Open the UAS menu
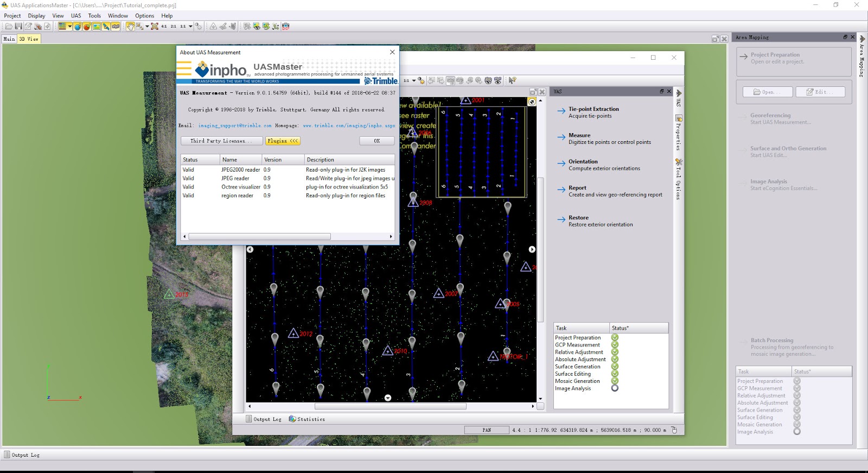Screen dimensions: 868x473 pyautogui.click(x=76, y=16)
